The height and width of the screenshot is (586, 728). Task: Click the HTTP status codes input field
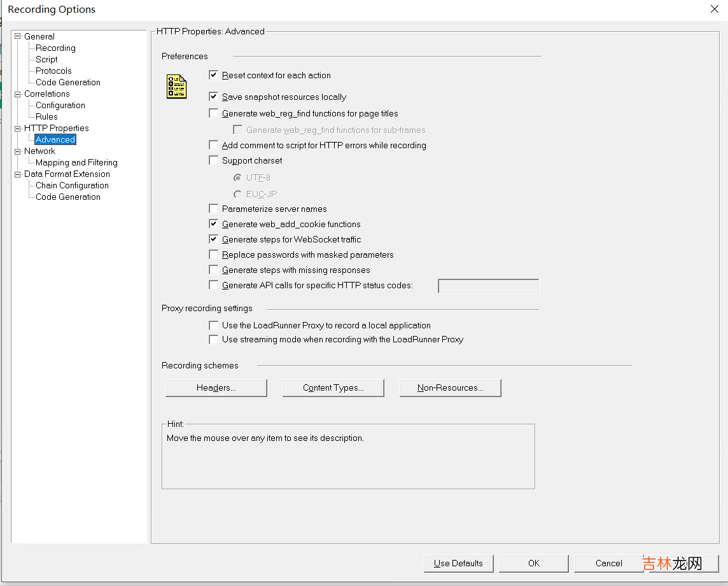coord(488,286)
